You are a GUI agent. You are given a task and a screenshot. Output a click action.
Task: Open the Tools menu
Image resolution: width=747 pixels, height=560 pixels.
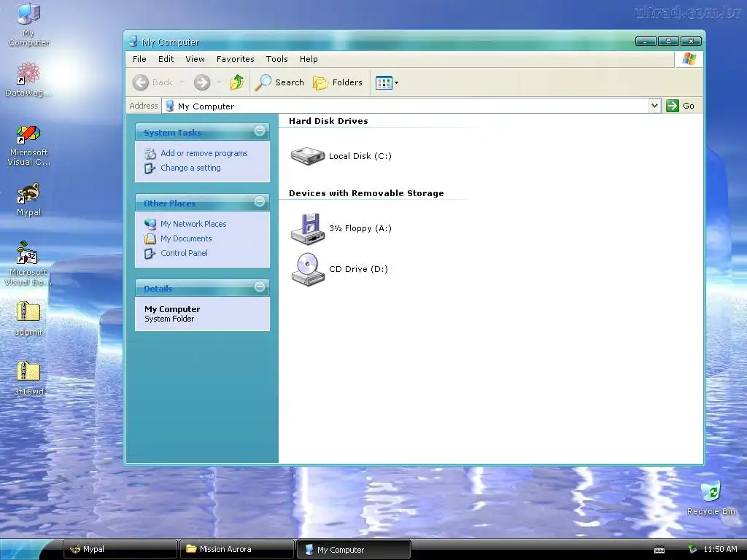[276, 59]
